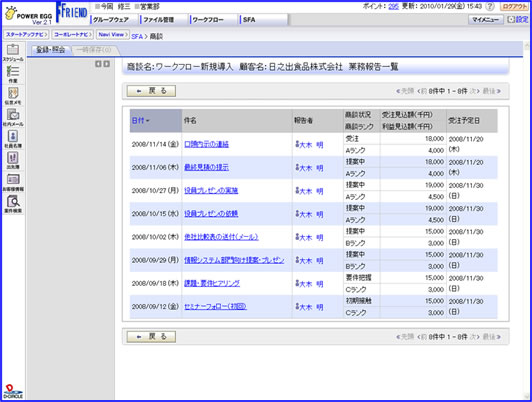Click the person icon in 役員プレゼンの実施 row
The image size is (532, 402).
pyautogui.click(x=297, y=191)
